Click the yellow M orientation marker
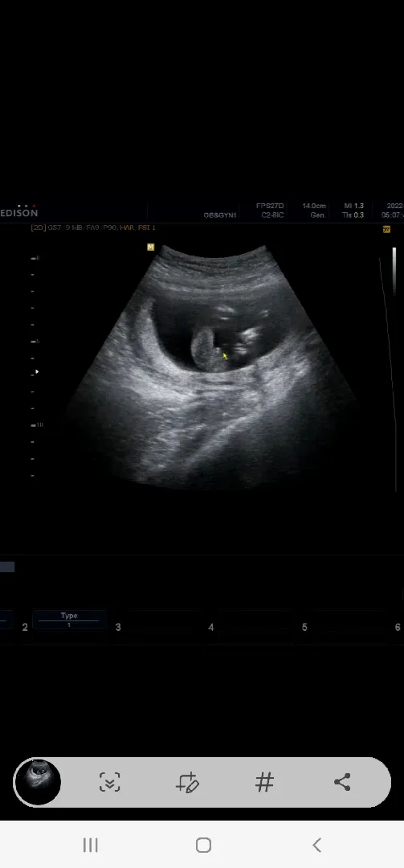404x868 pixels. 150,248
